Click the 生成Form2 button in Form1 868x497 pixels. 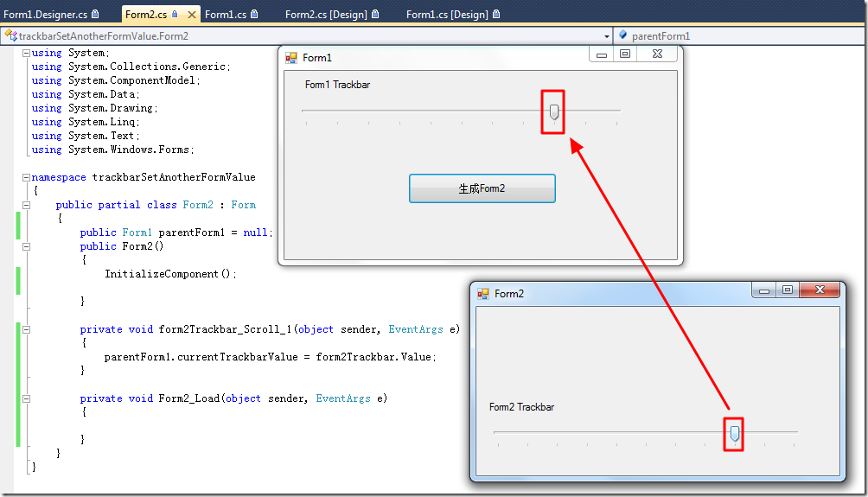pyautogui.click(x=482, y=188)
